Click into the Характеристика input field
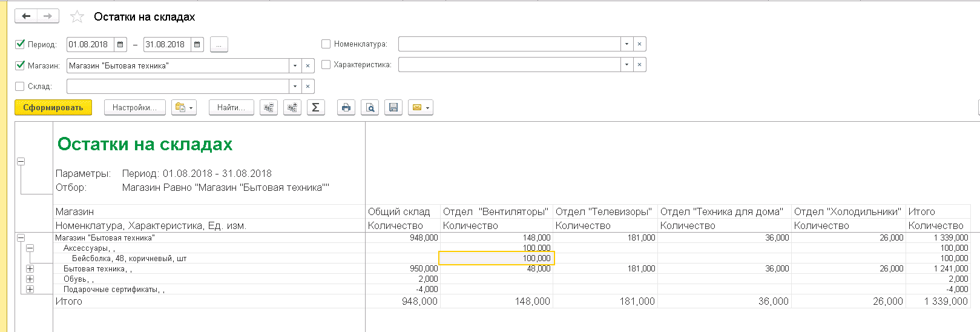The height and width of the screenshot is (332, 980). pyautogui.click(x=508, y=65)
